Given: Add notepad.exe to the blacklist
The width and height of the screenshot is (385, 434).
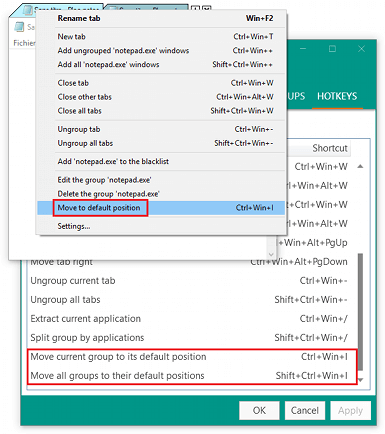Looking at the screenshot, I should pyautogui.click(x=161, y=162).
